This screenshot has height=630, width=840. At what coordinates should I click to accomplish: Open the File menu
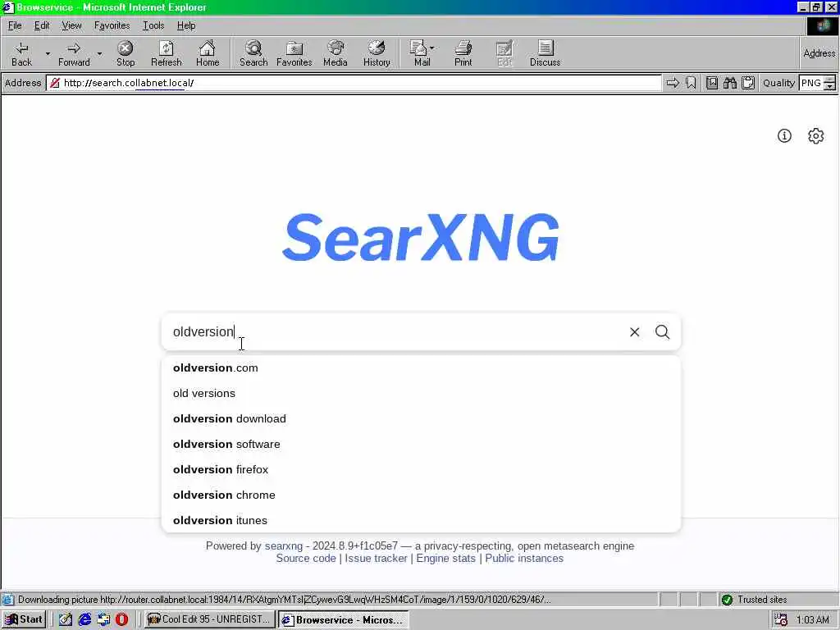pos(15,25)
